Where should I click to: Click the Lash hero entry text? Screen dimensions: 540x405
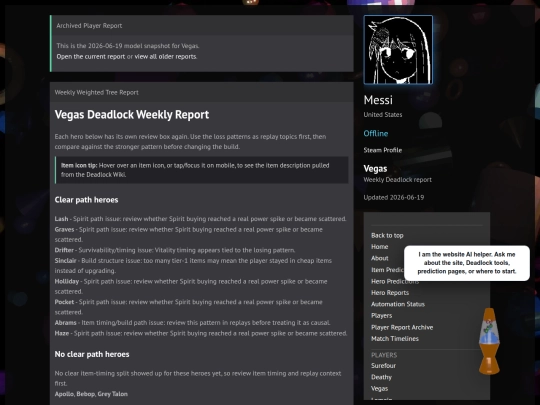pos(200,219)
